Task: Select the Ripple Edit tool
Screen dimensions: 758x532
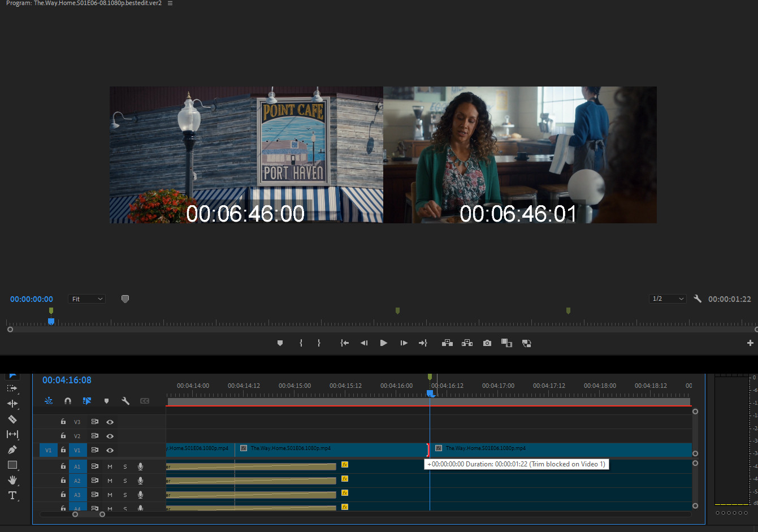Action: [x=12, y=404]
